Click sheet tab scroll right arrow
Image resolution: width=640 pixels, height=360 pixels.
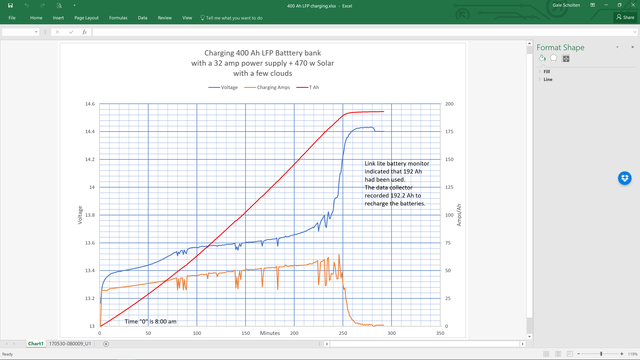(15, 344)
